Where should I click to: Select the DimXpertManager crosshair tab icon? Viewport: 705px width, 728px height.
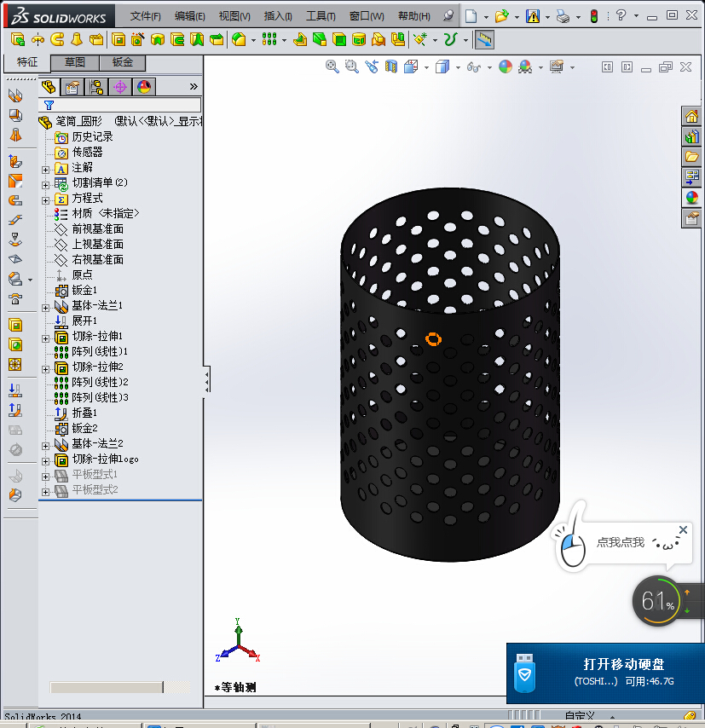coord(120,87)
